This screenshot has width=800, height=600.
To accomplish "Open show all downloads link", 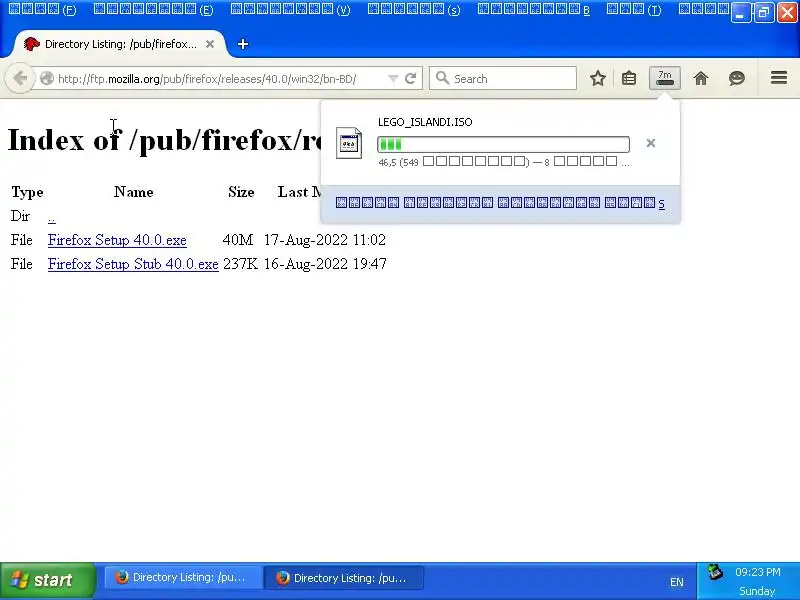I will (x=500, y=203).
